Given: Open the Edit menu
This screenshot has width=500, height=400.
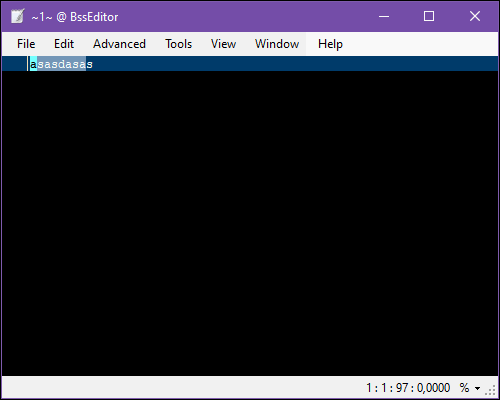Looking at the screenshot, I should pos(64,44).
